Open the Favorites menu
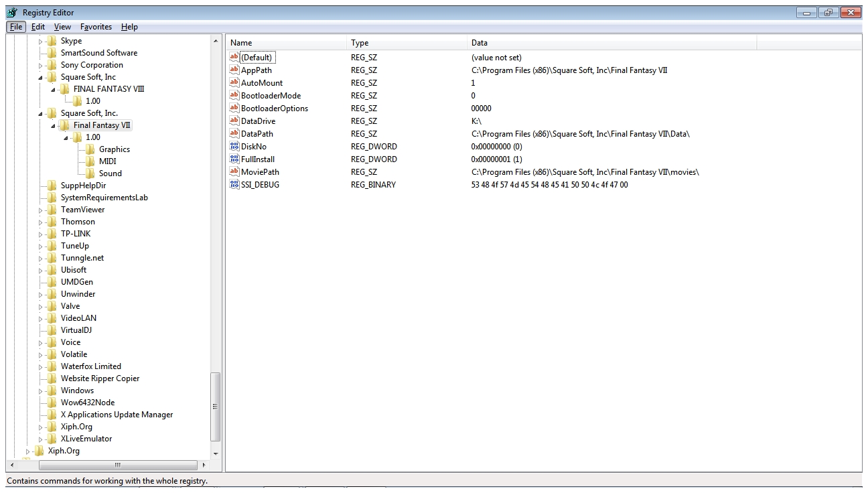The height and width of the screenshot is (493, 868). 96,27
